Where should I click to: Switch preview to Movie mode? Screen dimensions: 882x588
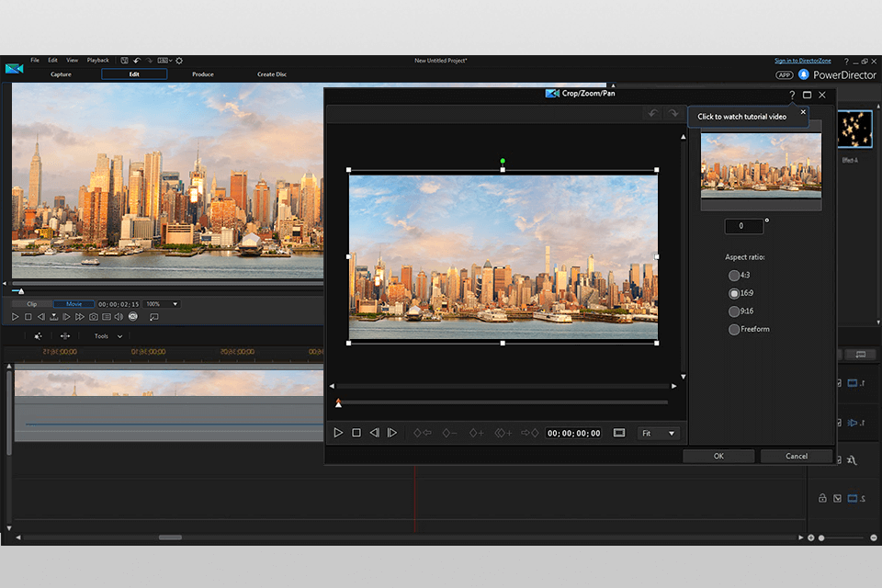(x=73, y=304)
